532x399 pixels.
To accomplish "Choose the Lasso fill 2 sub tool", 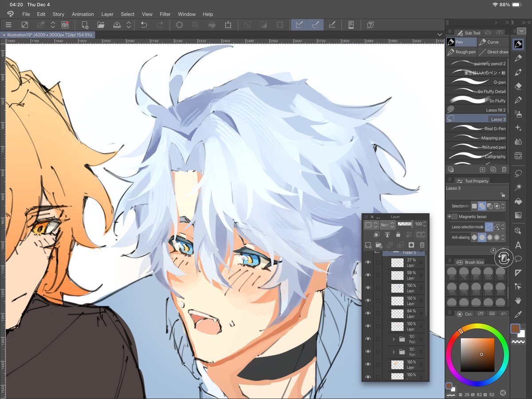I will pyautogui.click(x=476, y=110).
